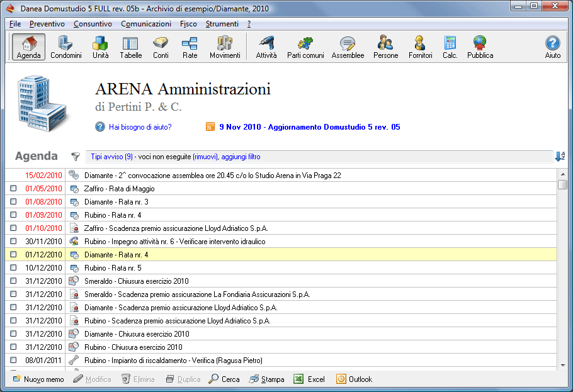Launch the Calc. calculator icon

coord(450,47)
